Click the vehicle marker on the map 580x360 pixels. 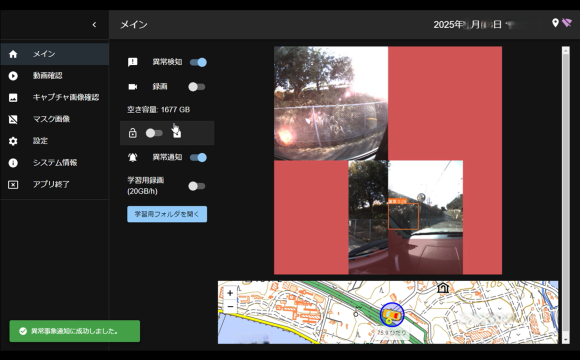point(392,314)
